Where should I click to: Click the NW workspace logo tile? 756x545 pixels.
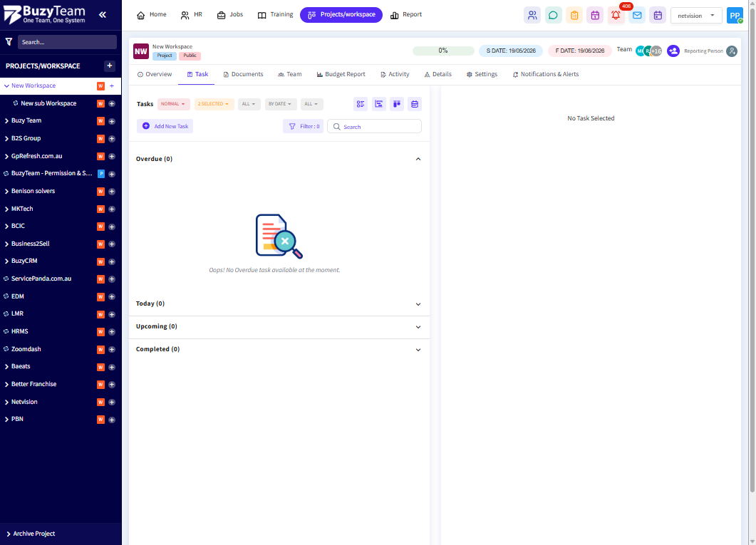click(141, 51)
